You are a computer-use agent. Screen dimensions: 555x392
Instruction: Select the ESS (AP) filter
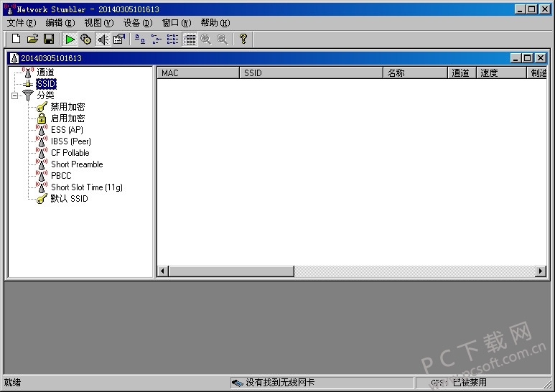[67, 130]
